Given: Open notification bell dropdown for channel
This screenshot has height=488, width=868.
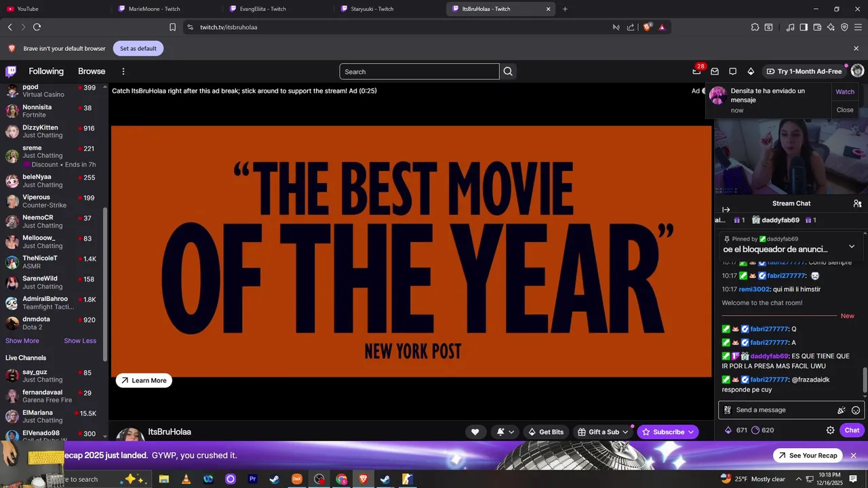Looking at the screenshot, I should tap(505, 432).
